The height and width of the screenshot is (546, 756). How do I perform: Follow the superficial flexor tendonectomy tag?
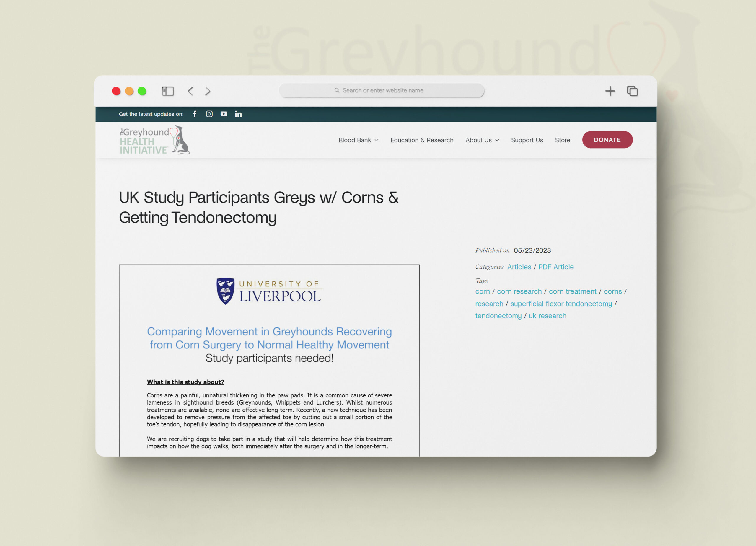[561, 304]
